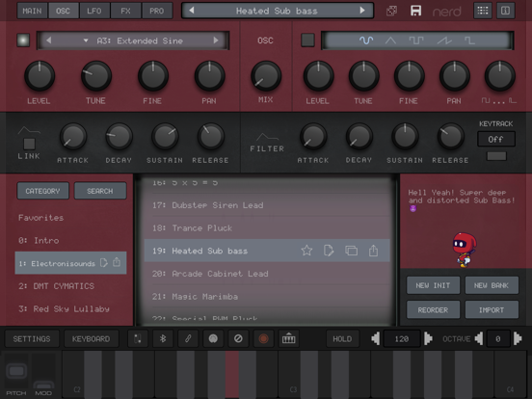Select next oscillator 1 waveform
The image size is (532, 399).
(216, 40)
